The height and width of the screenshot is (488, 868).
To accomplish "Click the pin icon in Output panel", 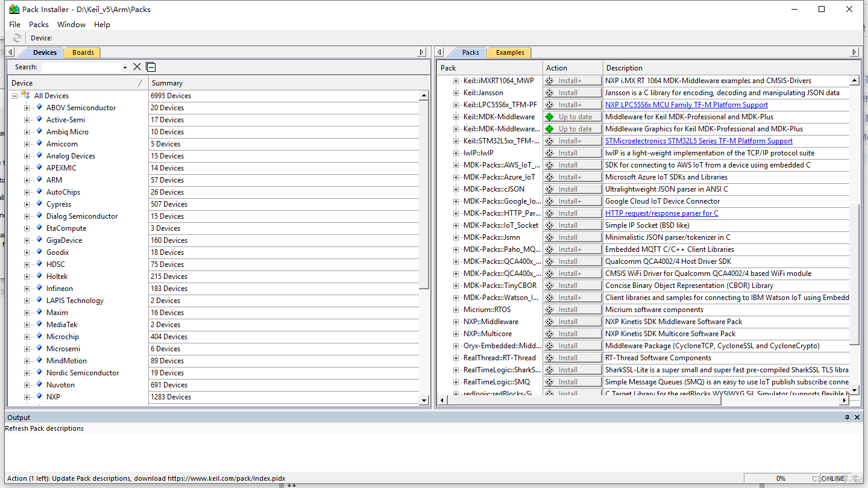I will [847, 417].
